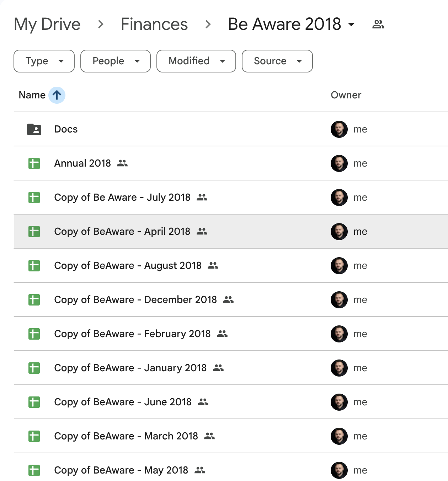
Task: Click the shared people icon next to Annual 2018
Action: pos(122,163)
